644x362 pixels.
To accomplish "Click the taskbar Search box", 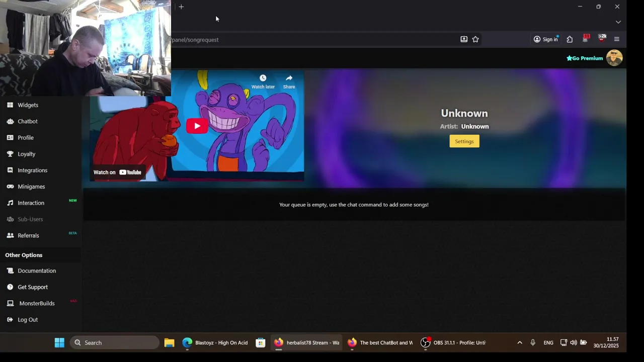I will (115, 343).
